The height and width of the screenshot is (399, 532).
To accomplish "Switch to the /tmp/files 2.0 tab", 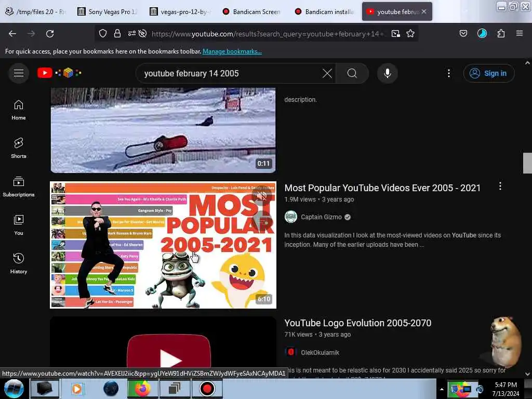I will coord(36,11).
